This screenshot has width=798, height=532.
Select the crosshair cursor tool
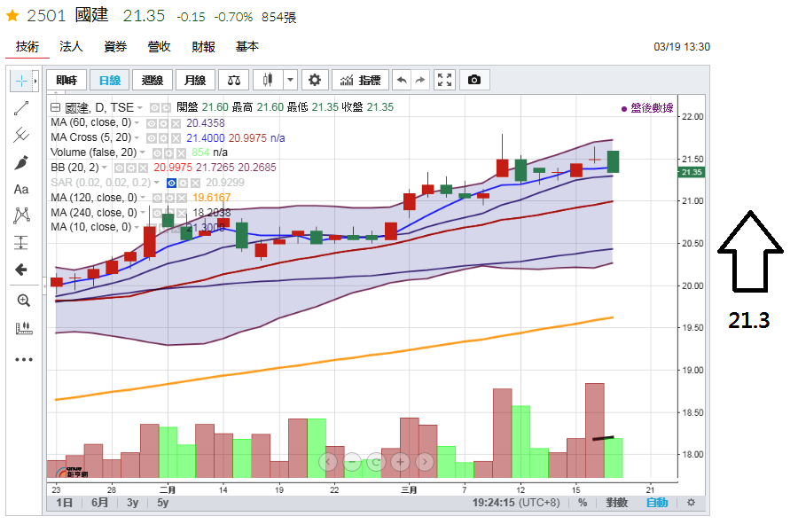click(x=21, y=81)
